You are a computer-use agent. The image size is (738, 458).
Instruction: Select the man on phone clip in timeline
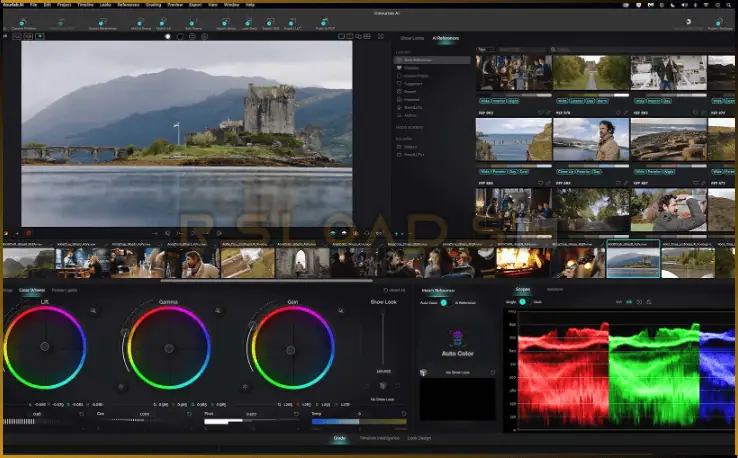tap(193, 263)
